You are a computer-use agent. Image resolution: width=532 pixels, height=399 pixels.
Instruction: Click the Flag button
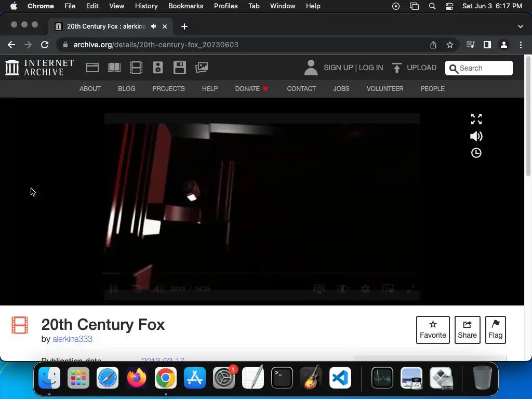pyautogui.click(x=495, y=330)
